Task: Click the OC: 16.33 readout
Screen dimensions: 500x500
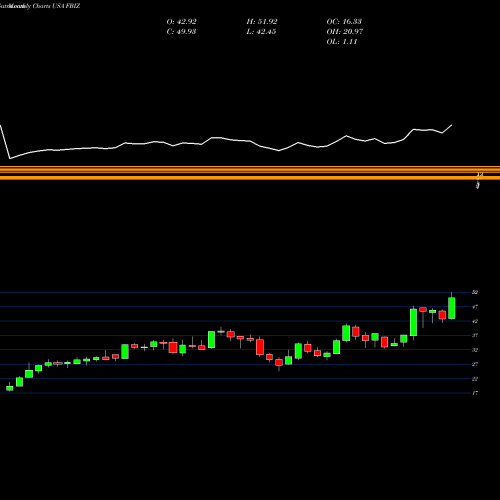Action: click(x=344, y=22)
